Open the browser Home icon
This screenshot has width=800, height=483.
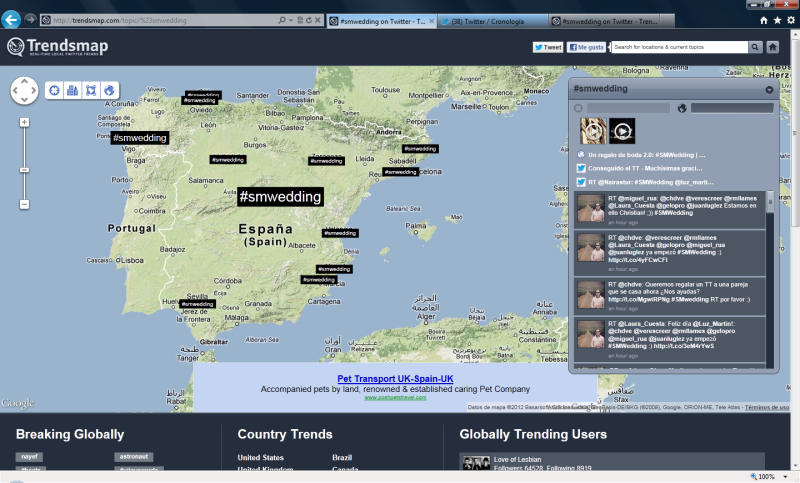[764, 20]
